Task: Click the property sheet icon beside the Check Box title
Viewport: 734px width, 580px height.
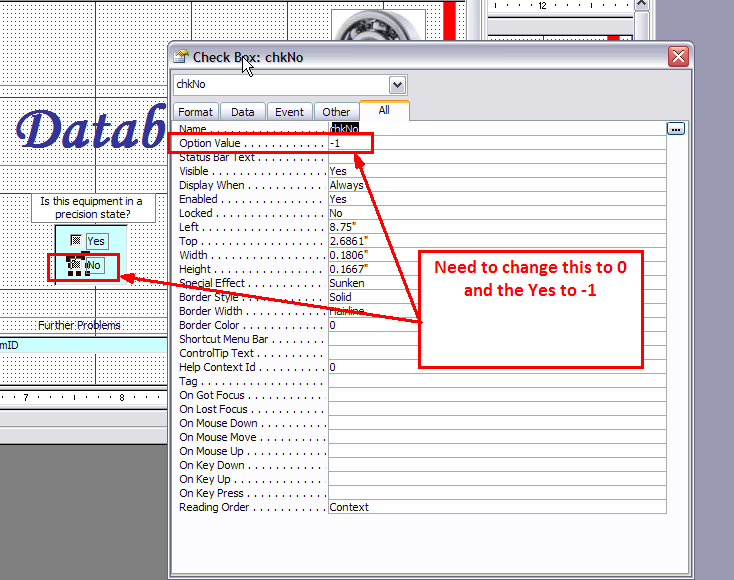Action: pyautogui.click(x=181, y=57)
